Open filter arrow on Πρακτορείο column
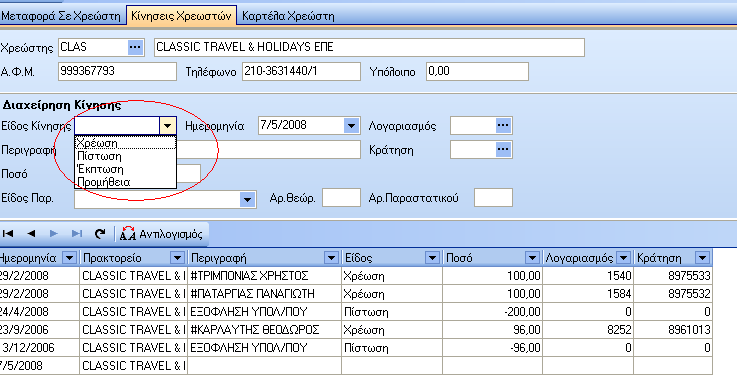Viewport: 737px width, 386px height. pos(177,258)
